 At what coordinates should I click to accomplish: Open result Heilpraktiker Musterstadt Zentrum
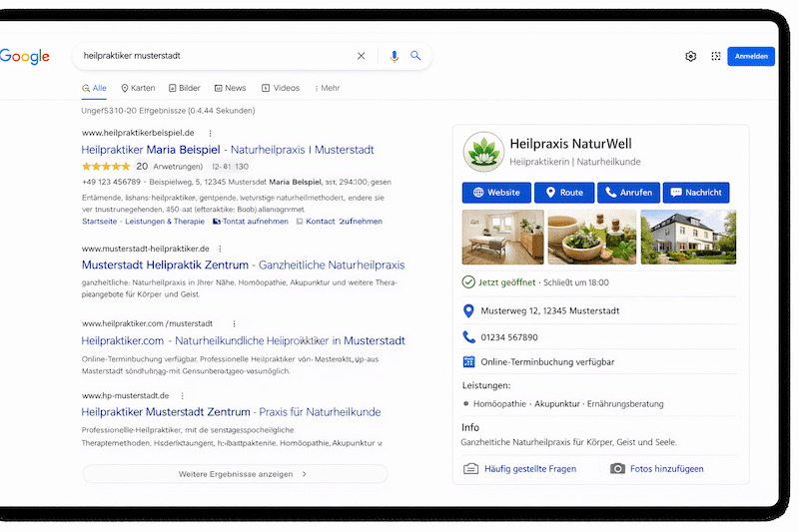[x=232, y=412]
